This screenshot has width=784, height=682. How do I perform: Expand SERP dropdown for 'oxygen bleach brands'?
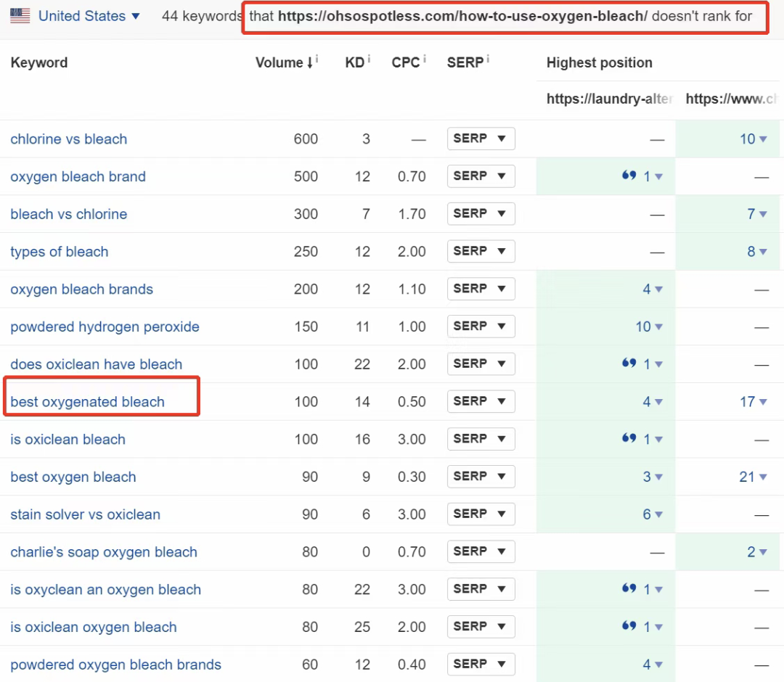tap(481, 289)
